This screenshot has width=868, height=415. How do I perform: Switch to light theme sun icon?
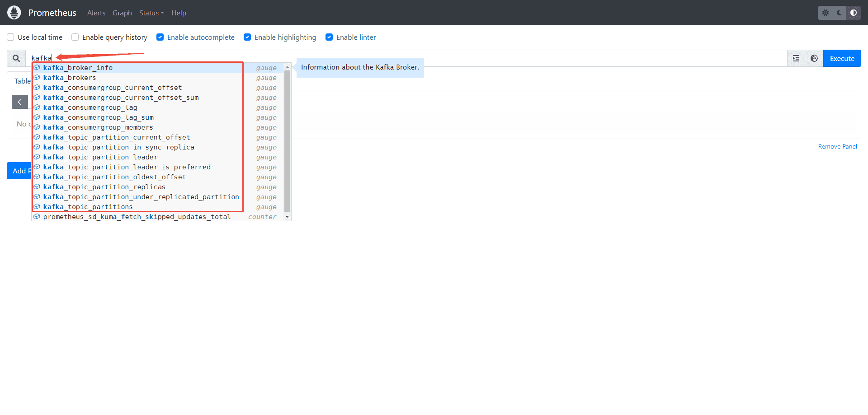tap(826, 13)
